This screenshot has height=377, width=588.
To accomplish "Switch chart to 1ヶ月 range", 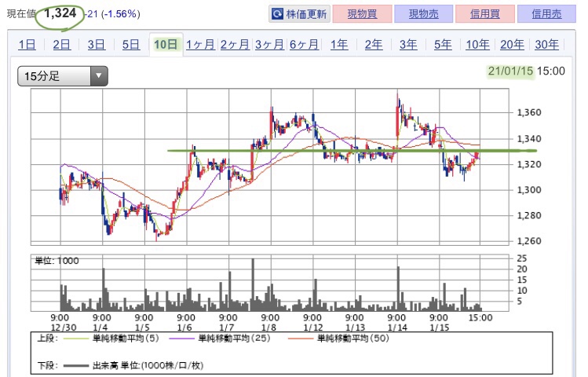I will 200,45.
